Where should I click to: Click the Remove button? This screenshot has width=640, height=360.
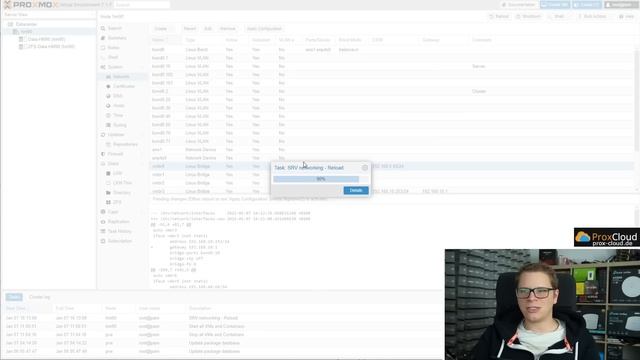click(x=227, y=29)
